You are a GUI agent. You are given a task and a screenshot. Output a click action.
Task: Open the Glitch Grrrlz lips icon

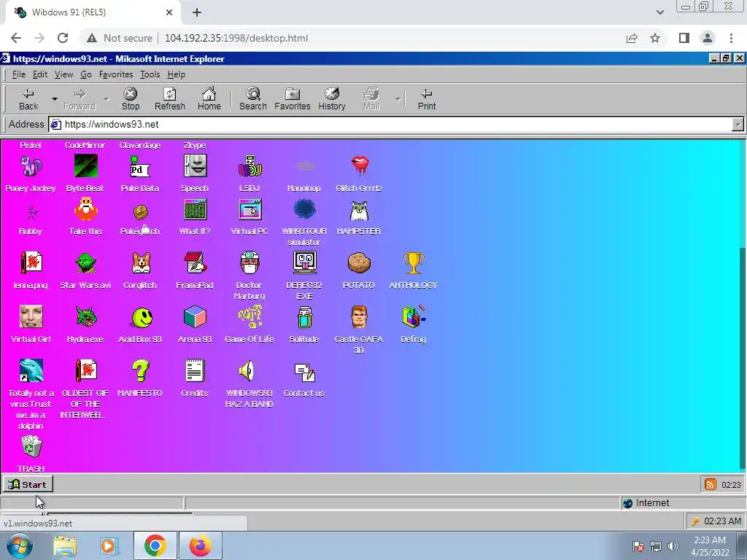point(359,166)
